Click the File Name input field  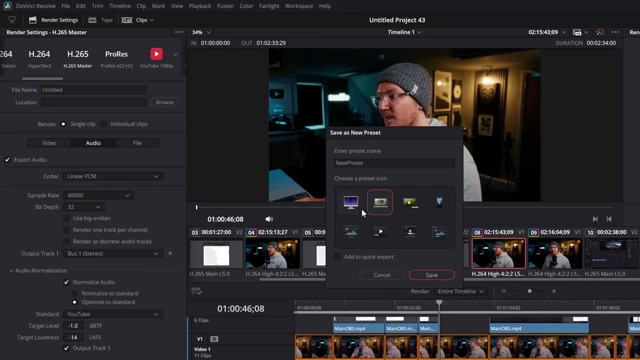pyautogui.click(x=93, y=90)
